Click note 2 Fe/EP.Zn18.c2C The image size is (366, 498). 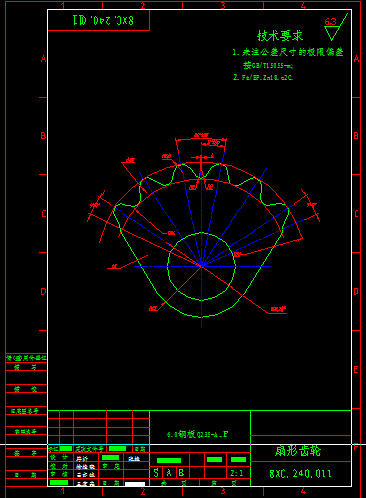[263, 77]
